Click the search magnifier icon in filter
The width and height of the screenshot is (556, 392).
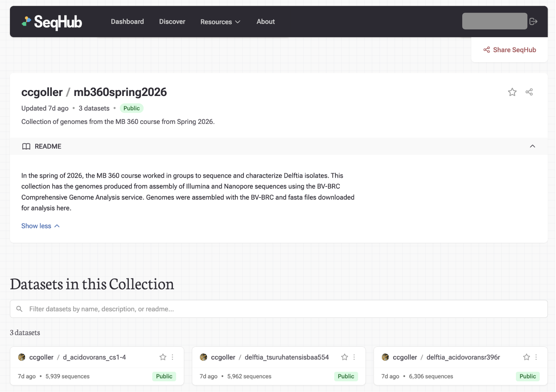(x=19, y=309)
